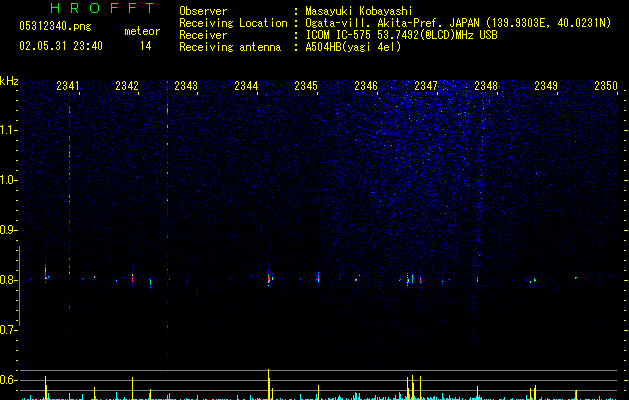Viewport: 629px width, 400px height.
Task: Click the meteor label
Action: coord(142,31)
